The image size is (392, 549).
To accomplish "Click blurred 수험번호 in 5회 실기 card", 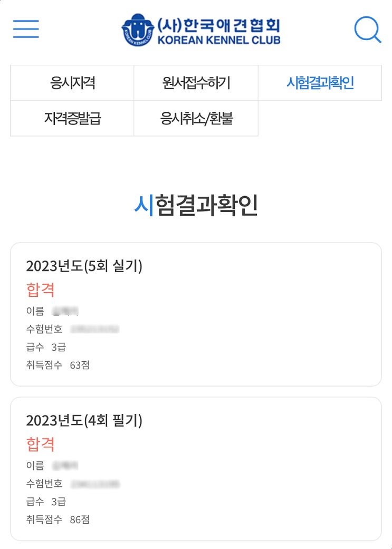I will click(x=95, y=329).
